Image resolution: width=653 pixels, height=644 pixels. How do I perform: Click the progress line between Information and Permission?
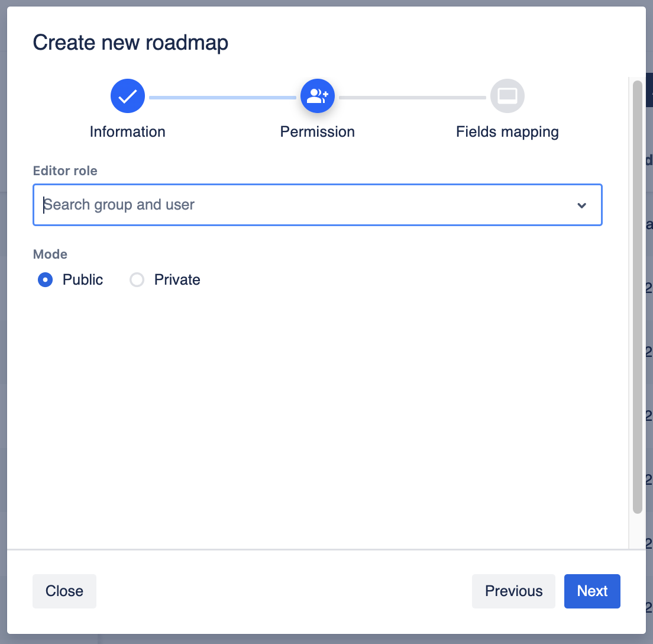pos(222,97)
